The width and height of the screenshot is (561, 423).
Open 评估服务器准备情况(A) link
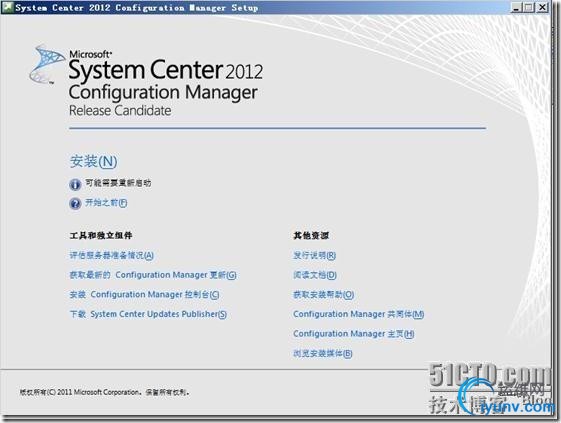coord(111,255)
